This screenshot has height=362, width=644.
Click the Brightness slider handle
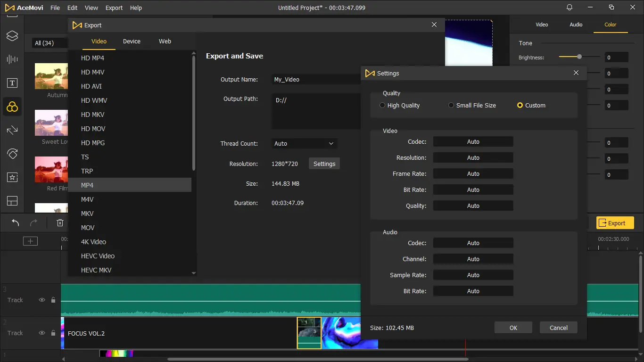(579, 57)
